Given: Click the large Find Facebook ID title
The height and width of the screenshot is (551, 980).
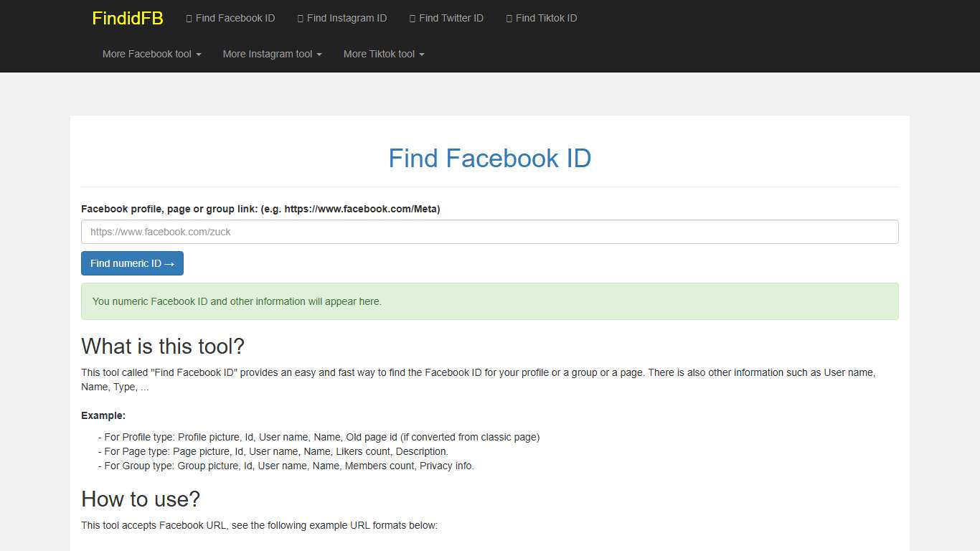Looking at the screenshot, I should (489, 159).
